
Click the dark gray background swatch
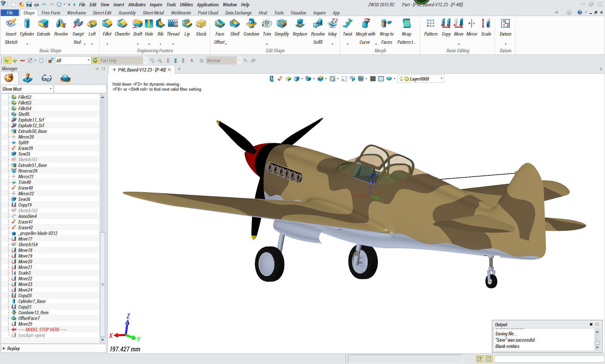[373, 79]
